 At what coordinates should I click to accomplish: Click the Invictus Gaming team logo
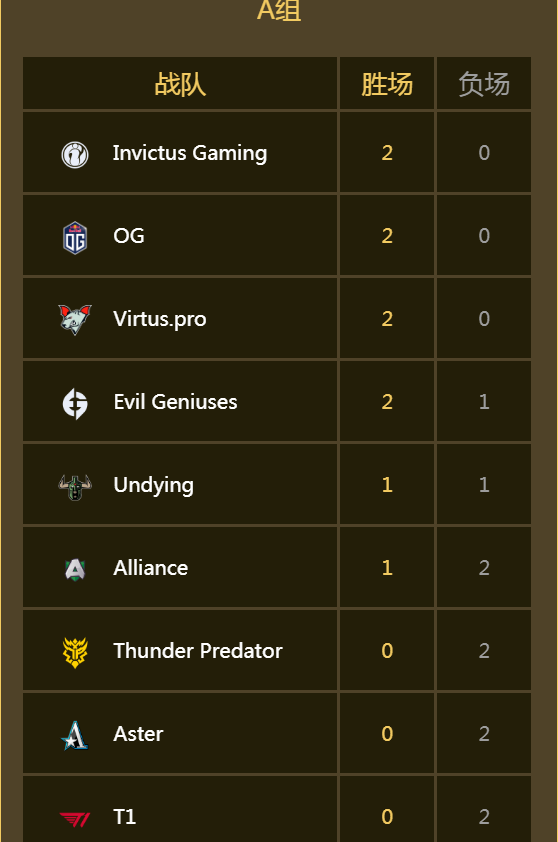pyautogui.click(x=75, y=155)
